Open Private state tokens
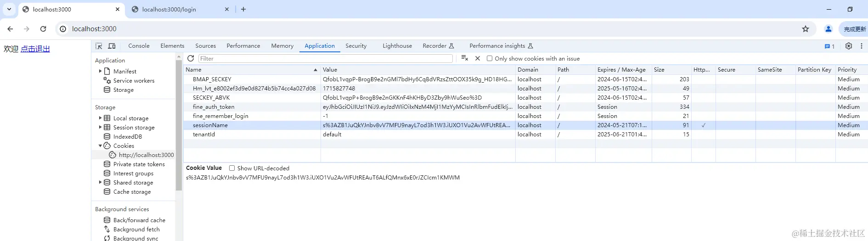This screenshot has height=241, width=868. (139, 164)
